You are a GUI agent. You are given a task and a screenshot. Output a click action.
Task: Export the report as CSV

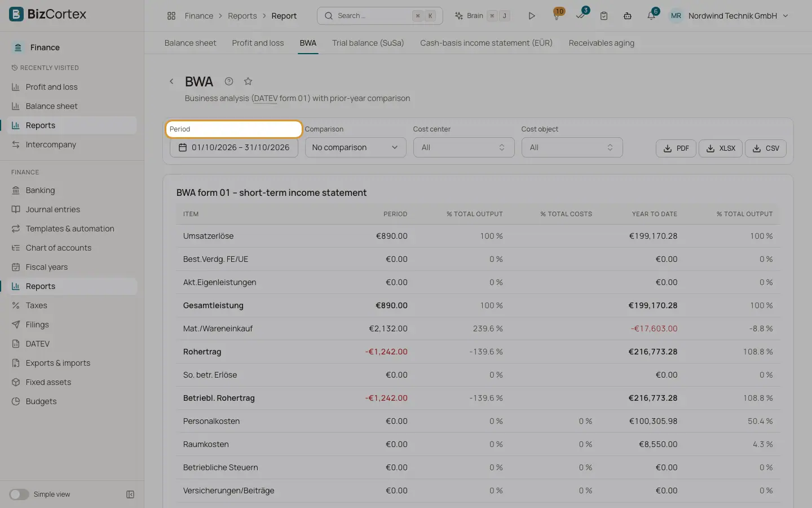pos(766,148)
